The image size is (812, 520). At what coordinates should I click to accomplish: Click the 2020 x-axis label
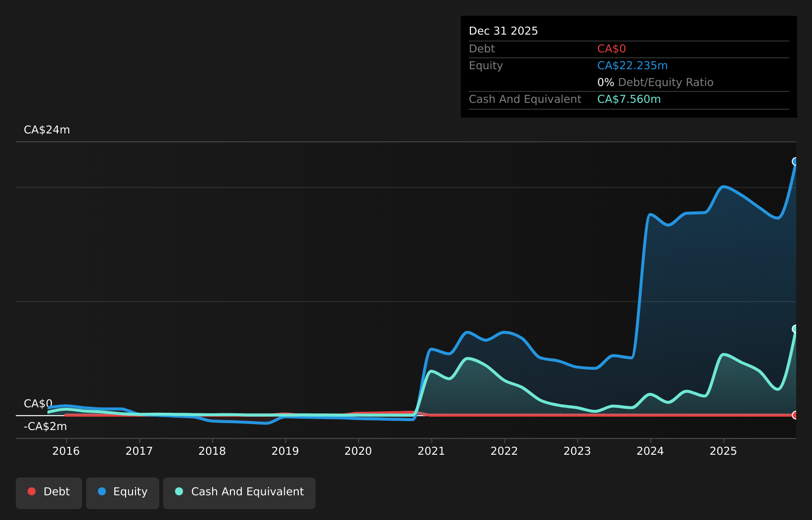coord(358,451)
